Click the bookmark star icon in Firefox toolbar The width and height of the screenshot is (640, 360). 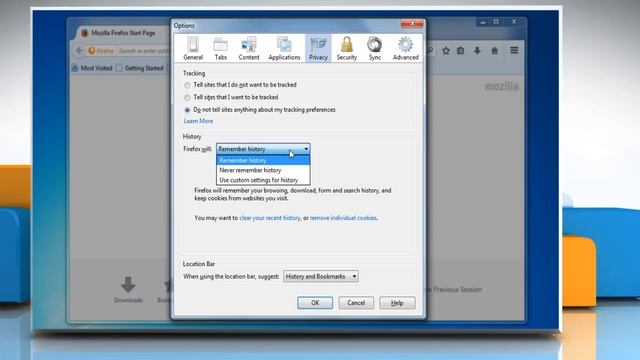coord(446,51)
